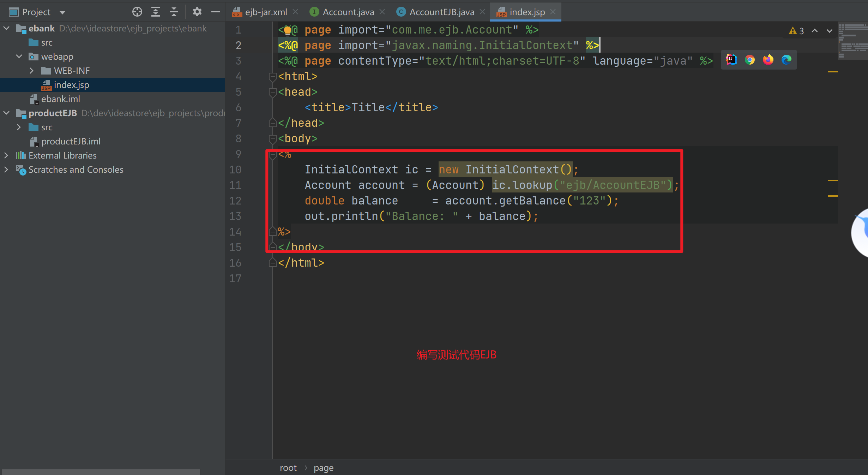
Task: Click the warning count indicator
Action: [796, 31]
